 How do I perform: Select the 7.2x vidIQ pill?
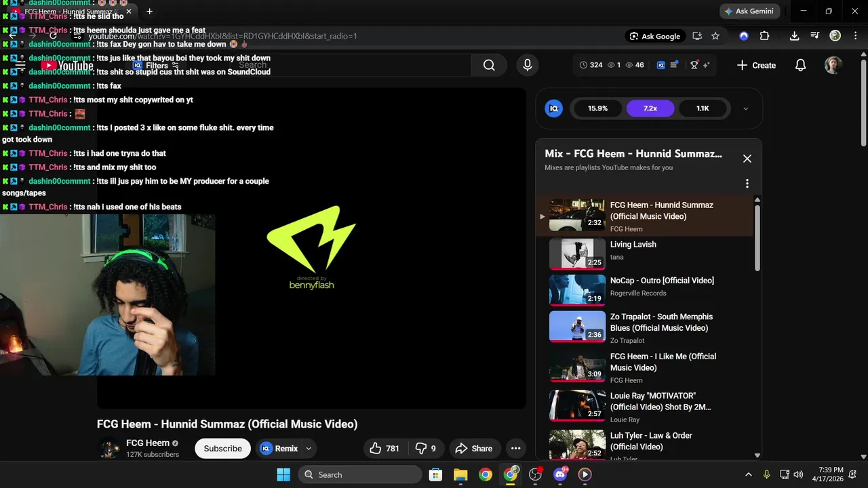pos(650,108)
